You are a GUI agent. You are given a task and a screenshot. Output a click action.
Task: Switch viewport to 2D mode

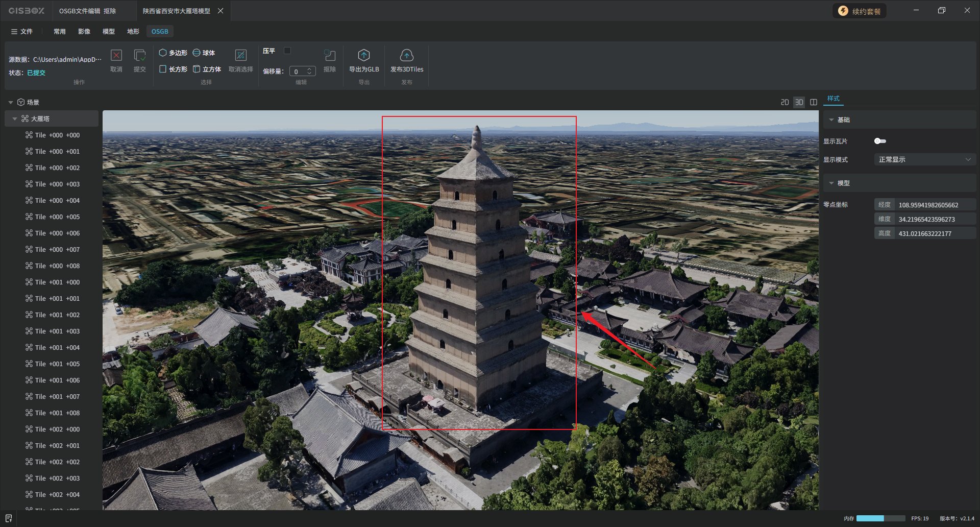coord(785,103)
